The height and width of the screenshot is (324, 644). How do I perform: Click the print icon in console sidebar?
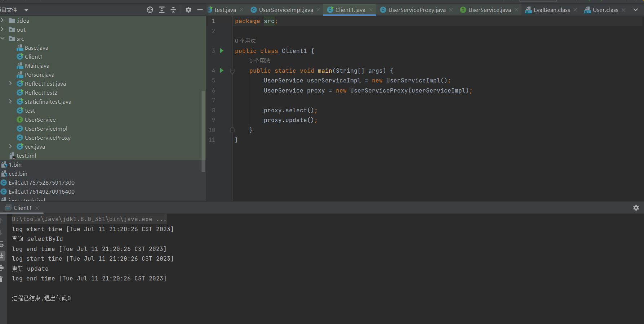(x=2, y=267)
